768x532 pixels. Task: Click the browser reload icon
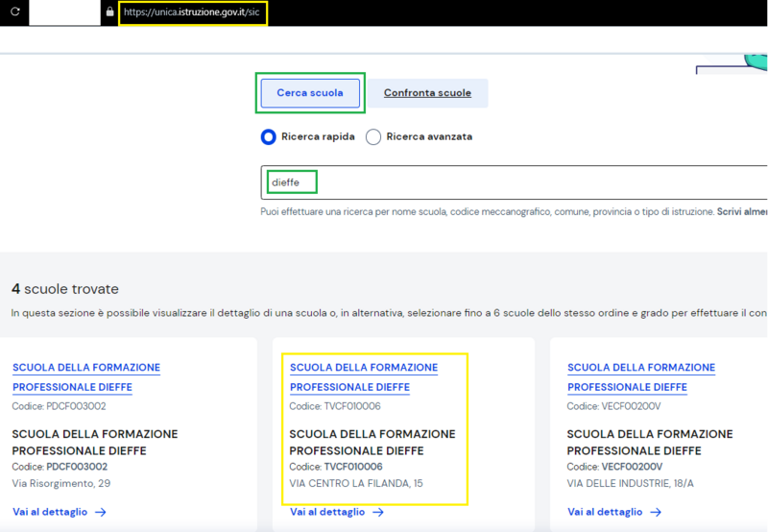[x=15, y=12]
